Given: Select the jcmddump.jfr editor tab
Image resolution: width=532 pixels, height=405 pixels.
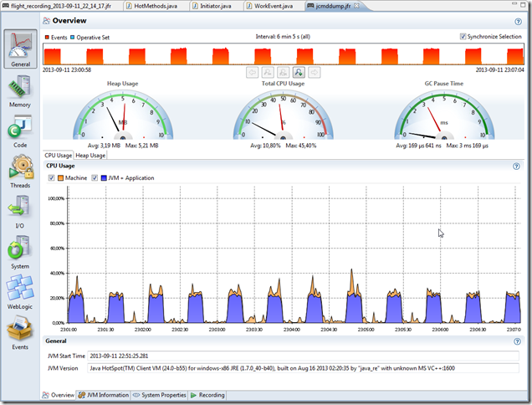Looking at the screenshot, I should tap(333, 6).
